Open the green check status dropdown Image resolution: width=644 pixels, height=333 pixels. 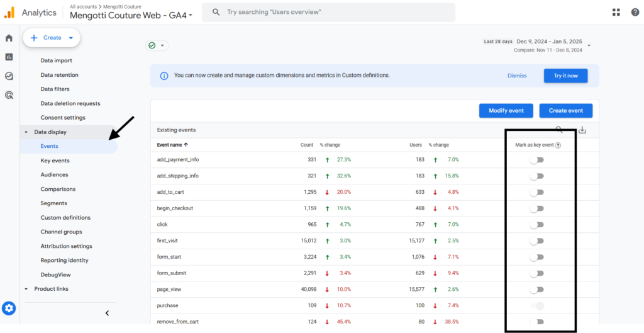coord(157,45)
